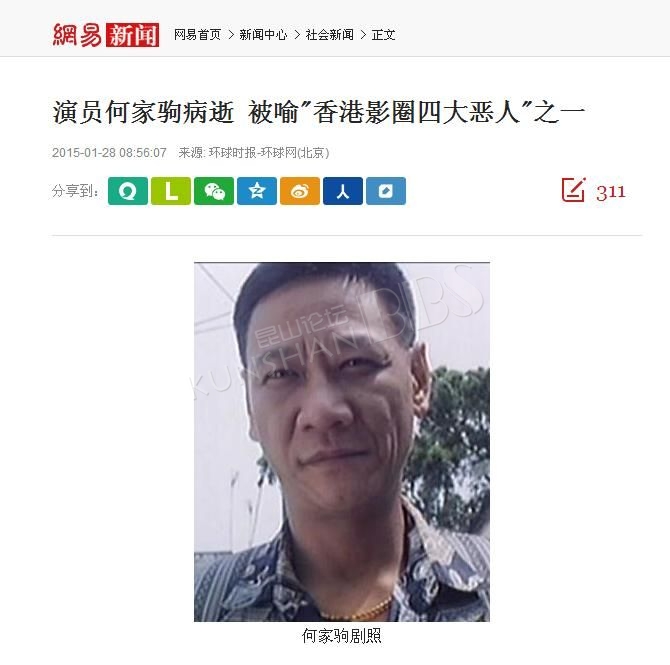This screenshot has height=665, width=670.
Task: Click source 环球时报-环球网(北京)
Action: click(269, 153)
